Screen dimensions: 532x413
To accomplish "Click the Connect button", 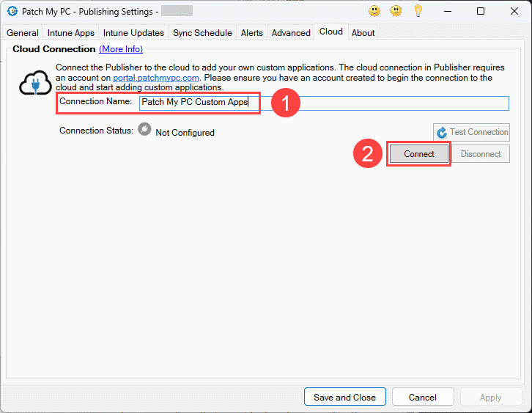I will 418,154.
